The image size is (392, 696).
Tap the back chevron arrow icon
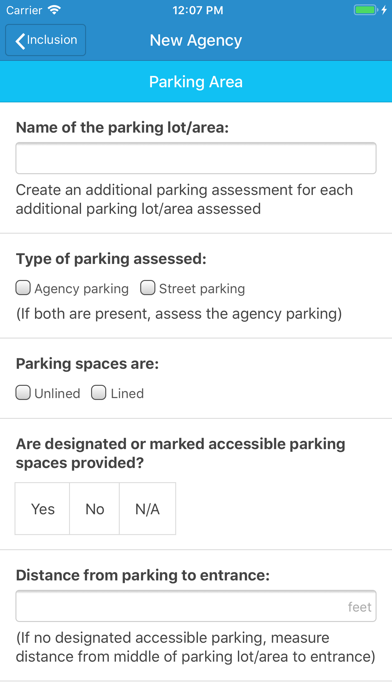(20, 40)
